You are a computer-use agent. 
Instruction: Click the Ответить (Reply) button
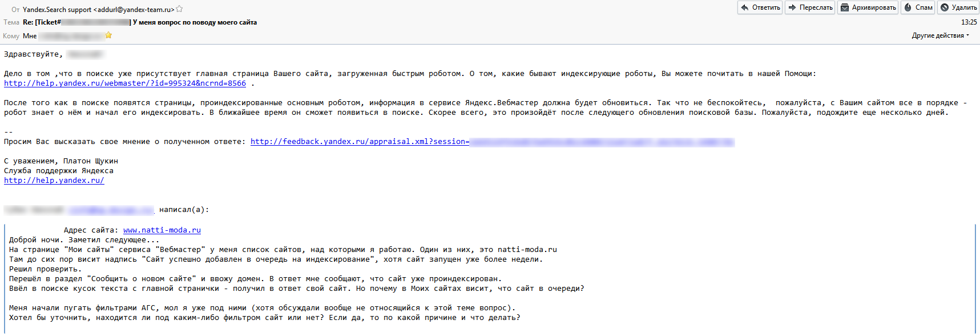pyautogui.click(x=760, y=7)
